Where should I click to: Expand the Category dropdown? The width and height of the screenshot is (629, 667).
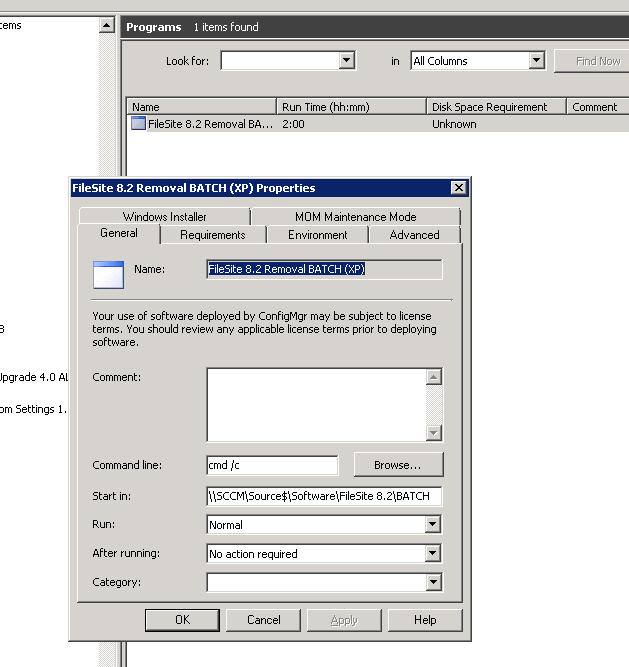click(x=432, y=582)
